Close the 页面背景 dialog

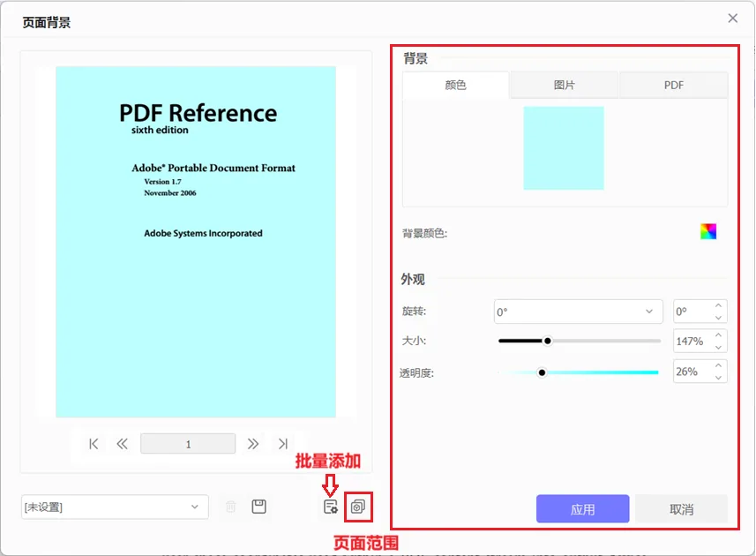[x=733, y=19]
